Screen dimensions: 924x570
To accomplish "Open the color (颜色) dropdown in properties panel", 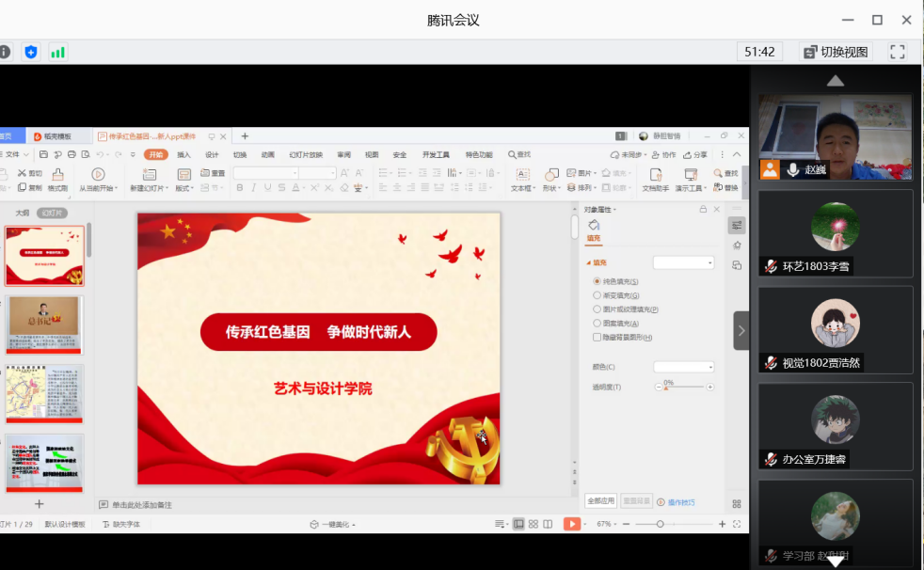I will pyautogui.click(x=684, y=367).
